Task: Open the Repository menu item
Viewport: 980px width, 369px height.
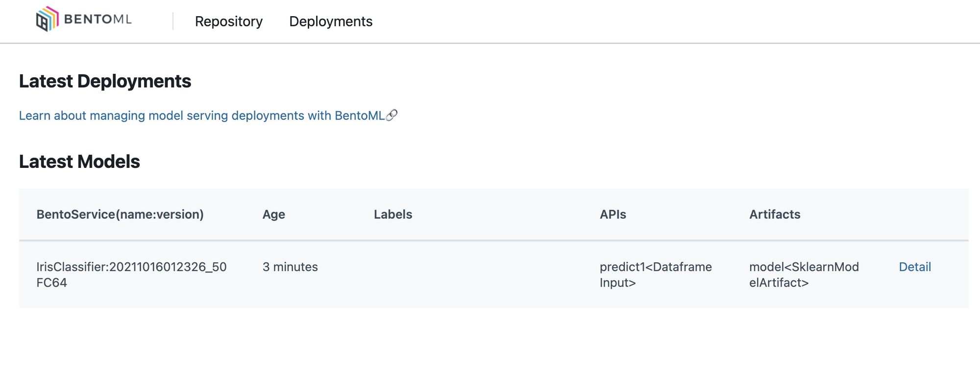Action: coord(229,22)
